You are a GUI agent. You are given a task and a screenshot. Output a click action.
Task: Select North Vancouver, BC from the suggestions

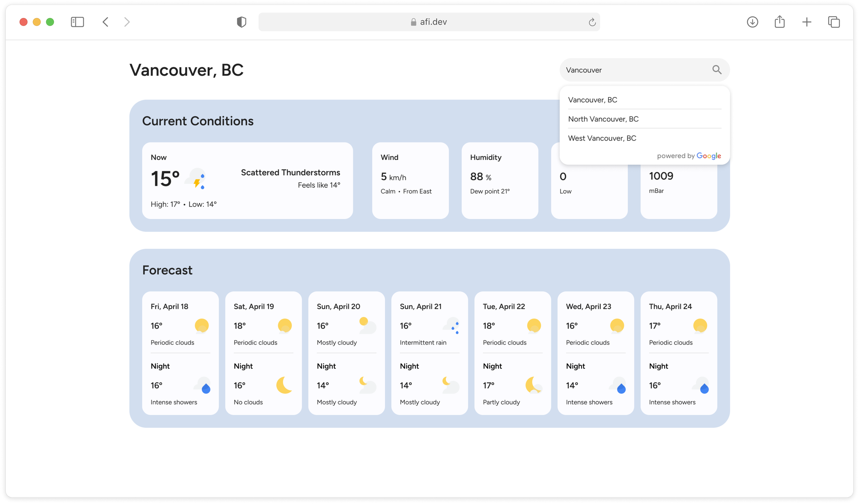click(x=604, y=119)
